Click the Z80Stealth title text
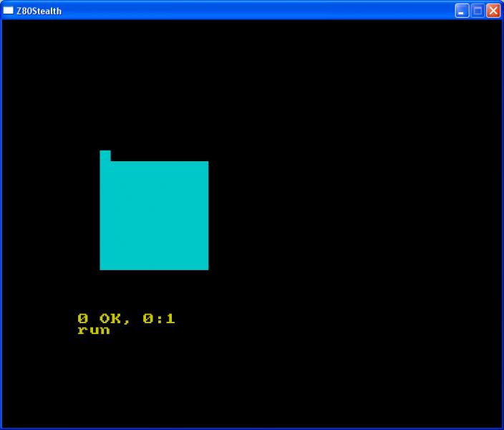 tap(39, 11)
